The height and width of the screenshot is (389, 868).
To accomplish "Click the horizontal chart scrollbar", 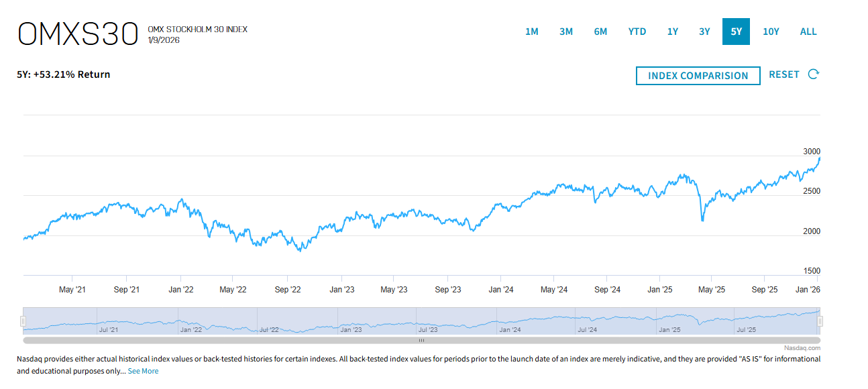I will pos(268,341).
